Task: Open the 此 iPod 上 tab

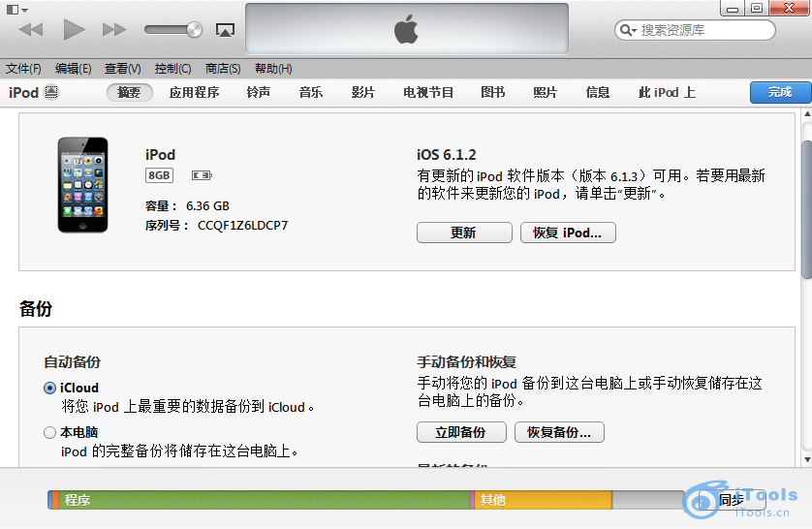Action: (667, 92)
